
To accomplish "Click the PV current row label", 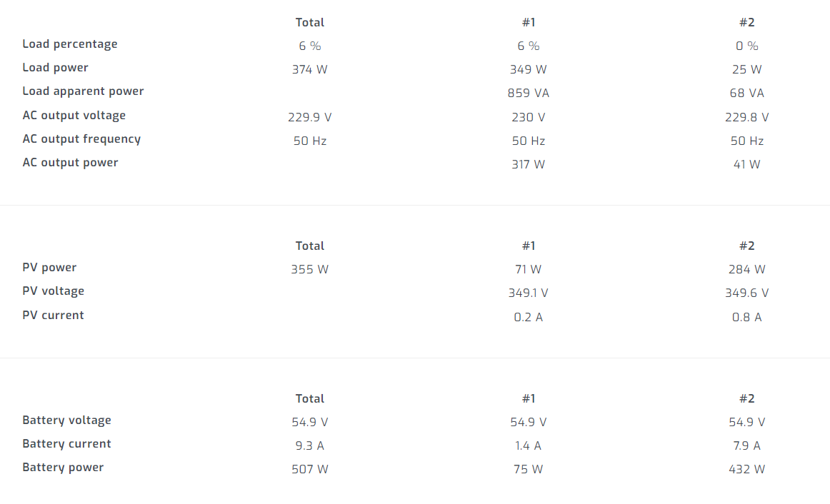I will [53, 316].
